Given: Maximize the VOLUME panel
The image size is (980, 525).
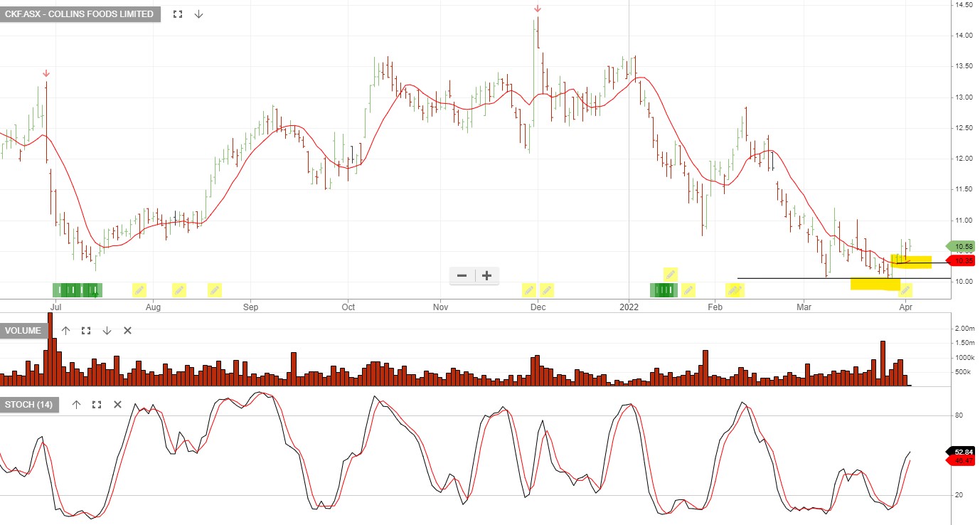Looking at the screenshot, I should point(86,330).
